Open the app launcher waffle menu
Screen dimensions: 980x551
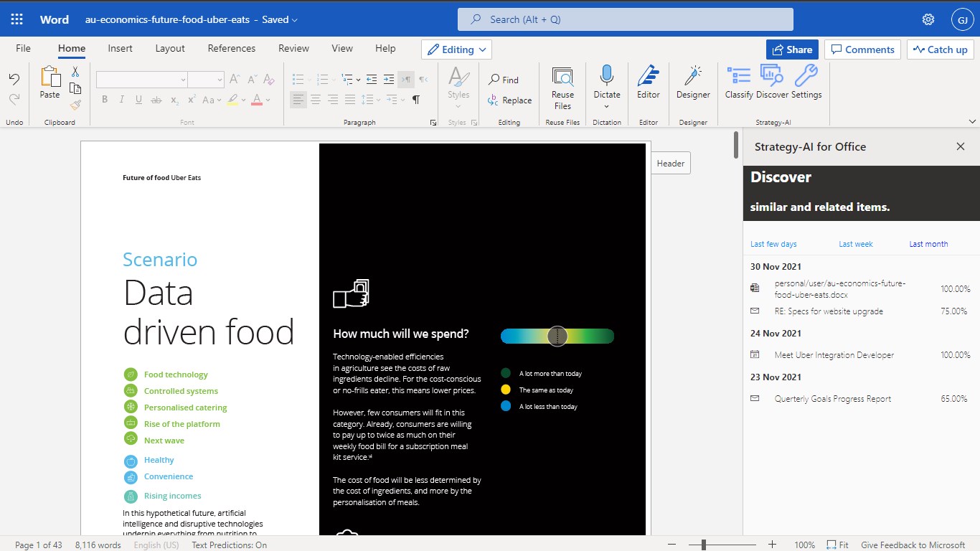coord(17,19)
